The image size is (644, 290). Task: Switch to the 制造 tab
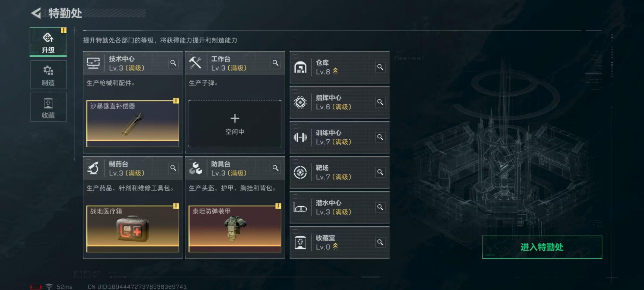(x=48, y=75)
